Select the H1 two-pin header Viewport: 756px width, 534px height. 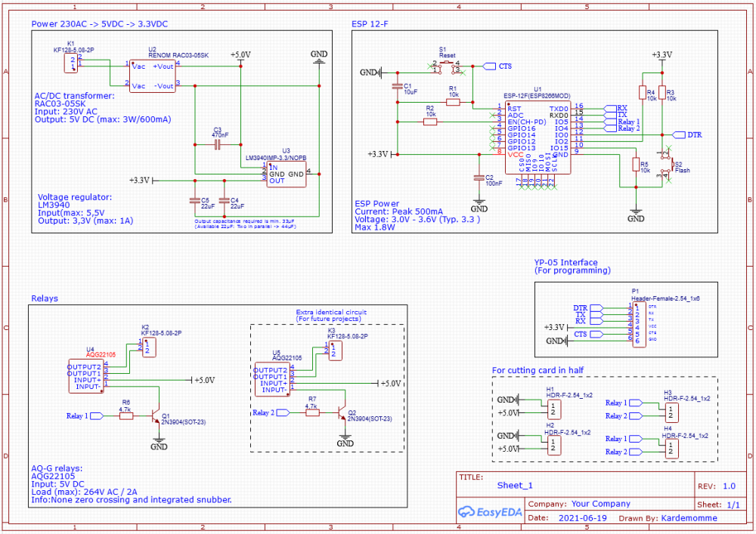[553, 409]
